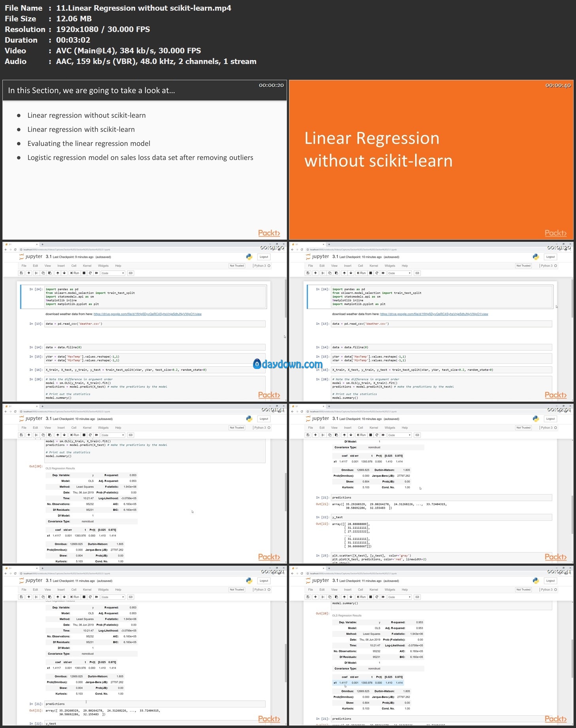Click the vertical scrollbar in the 00:01:00 frame
This screenshot has width=576, height=728.
285,299
